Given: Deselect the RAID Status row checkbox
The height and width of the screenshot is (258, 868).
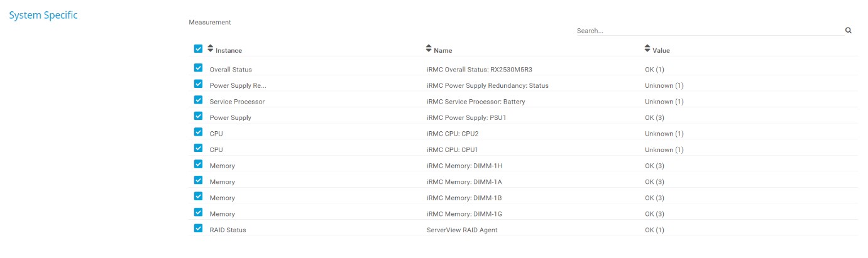Looking at the screenshot, I should click(x=199, y=229).
